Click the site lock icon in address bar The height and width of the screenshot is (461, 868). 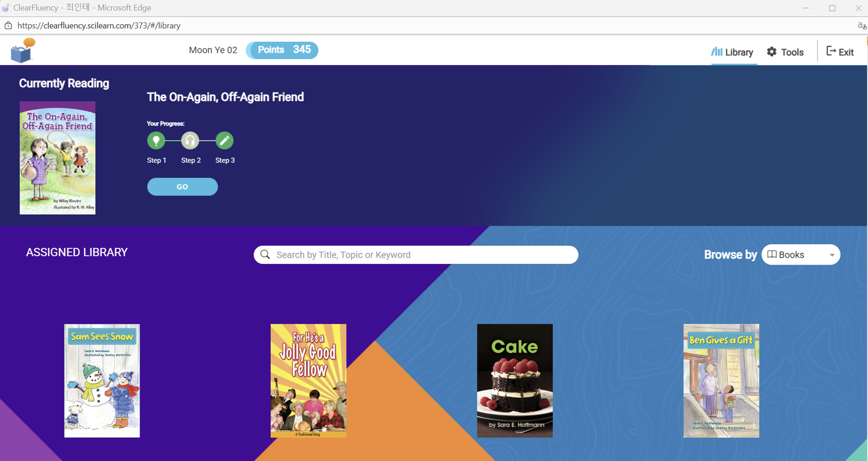pyautogui.click(x=8, y=26)
